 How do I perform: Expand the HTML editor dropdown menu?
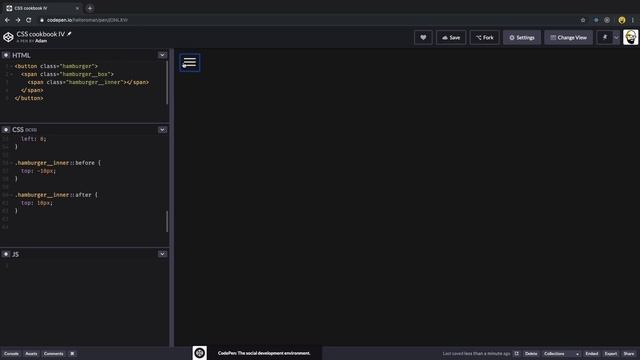coord(162,55)
